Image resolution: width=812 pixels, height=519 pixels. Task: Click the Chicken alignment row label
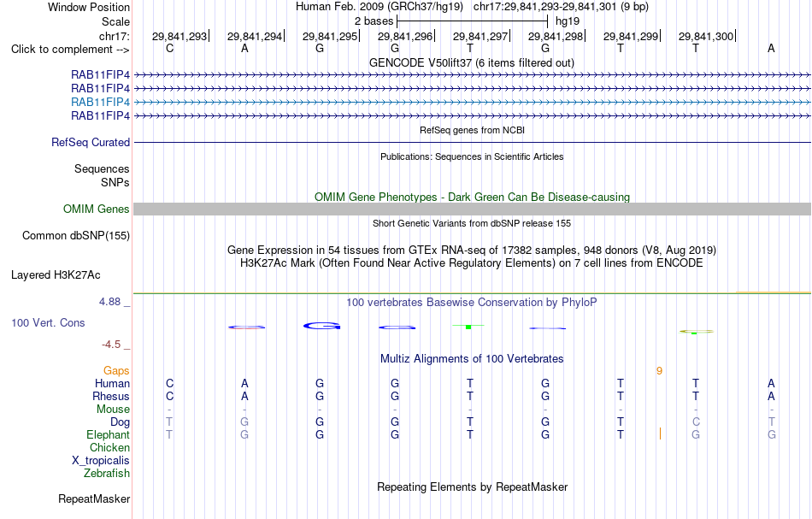point(109,447)
